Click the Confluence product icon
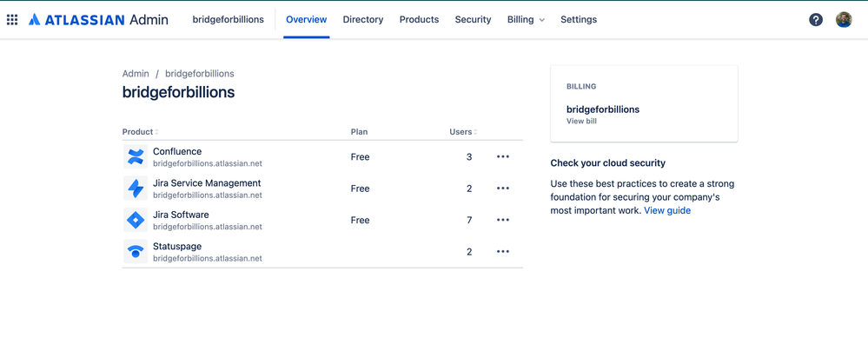 coord(135,156)
